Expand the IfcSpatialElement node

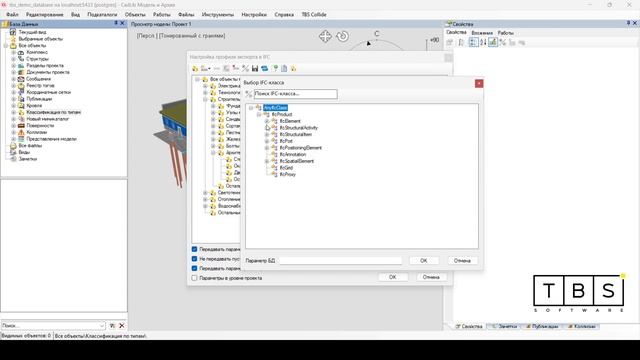[267, 161]
